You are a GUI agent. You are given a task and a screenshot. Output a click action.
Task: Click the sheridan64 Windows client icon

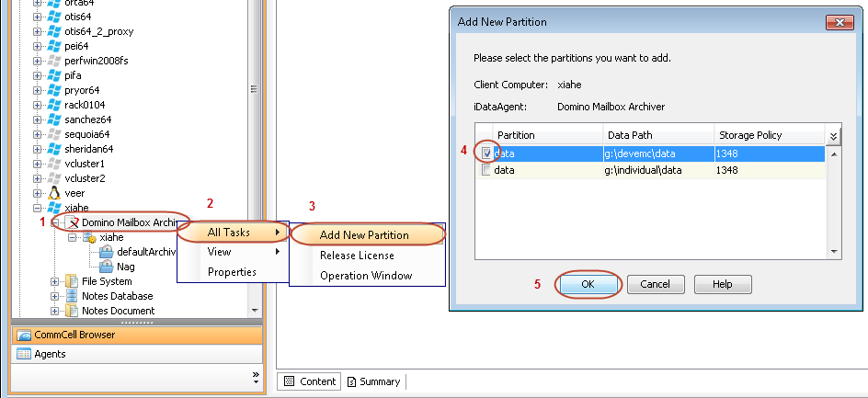coord(54,149)
